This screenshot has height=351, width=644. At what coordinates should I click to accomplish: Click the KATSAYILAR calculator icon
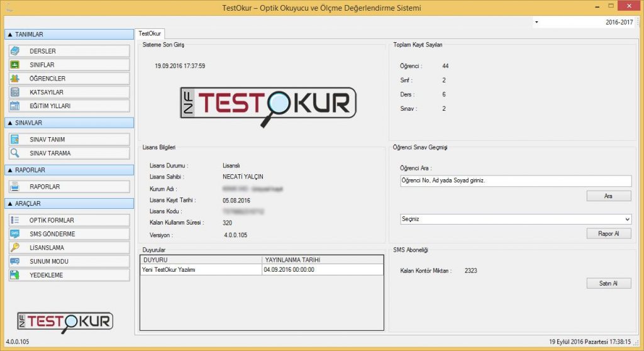(15, 92)
